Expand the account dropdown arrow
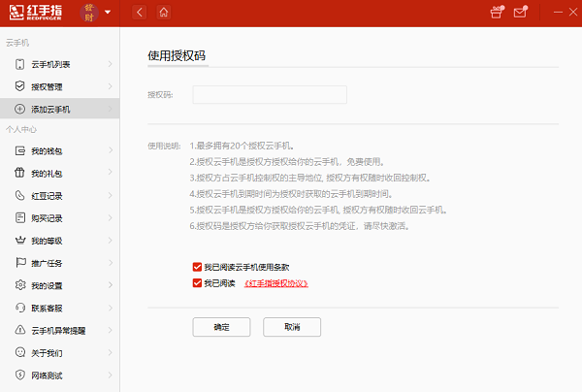The height and width of the screenshot is (392, 582). click(108, 13)
